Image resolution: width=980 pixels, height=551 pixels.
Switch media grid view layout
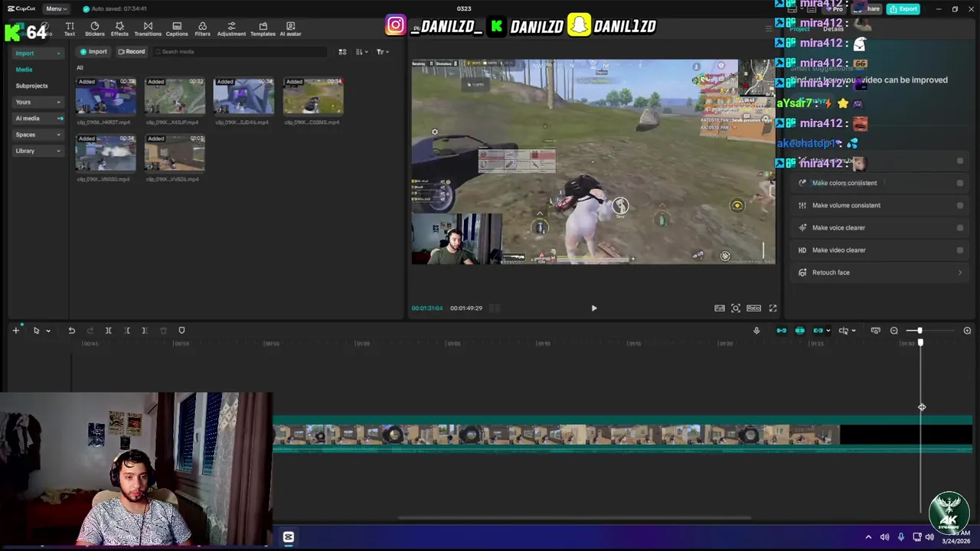[x=342, y=51]
